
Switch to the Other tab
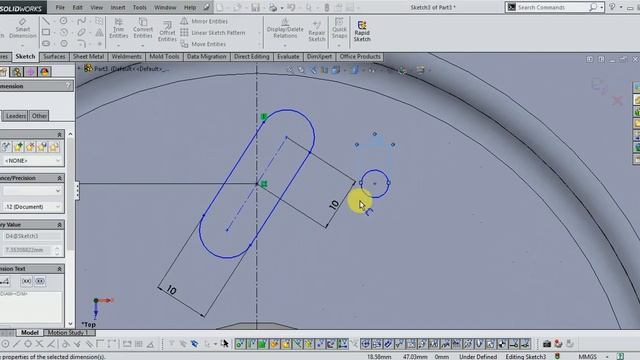tap(39, 116)
